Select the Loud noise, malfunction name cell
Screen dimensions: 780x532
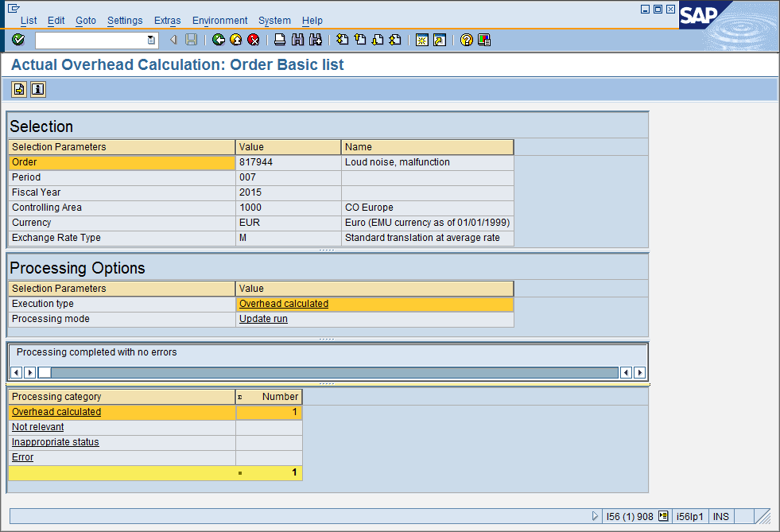(x=427, y=162)
